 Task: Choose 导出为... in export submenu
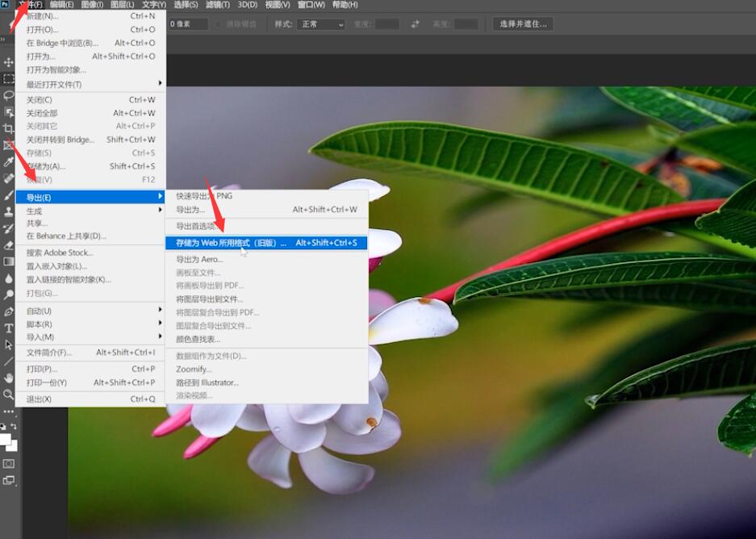point(266,209)
